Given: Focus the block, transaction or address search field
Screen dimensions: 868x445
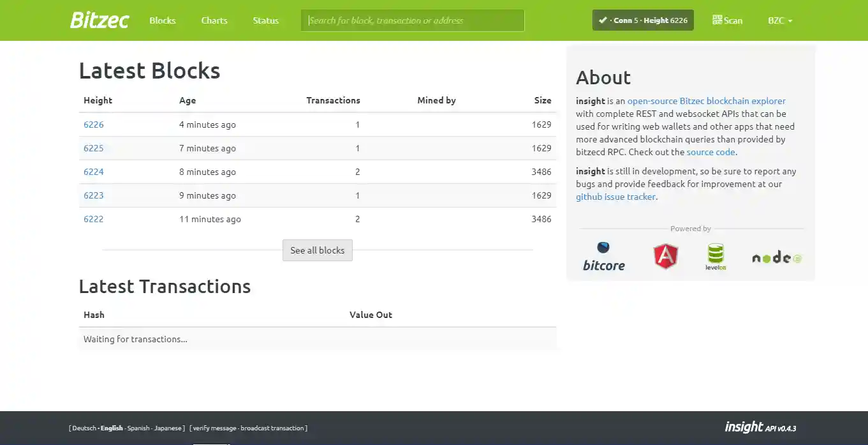Looking at the screenshot, I should (413, 20).
